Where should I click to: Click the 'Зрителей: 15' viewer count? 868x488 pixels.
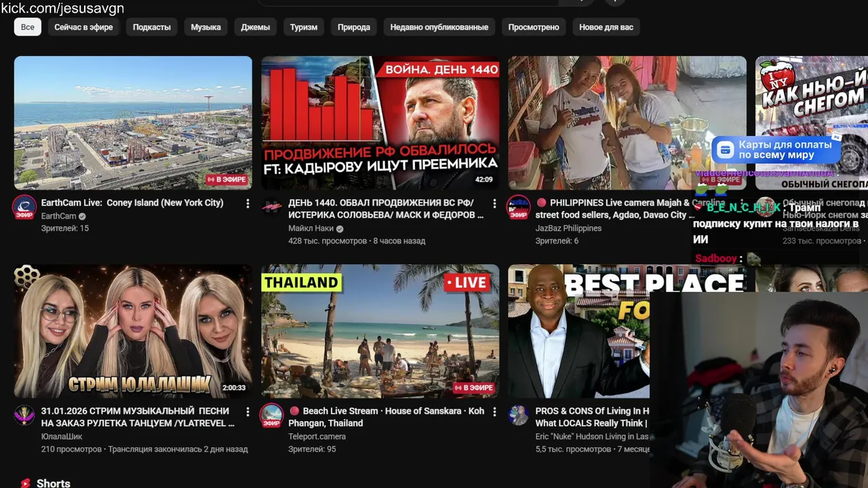pyautogui.click(x=65, y=228)
